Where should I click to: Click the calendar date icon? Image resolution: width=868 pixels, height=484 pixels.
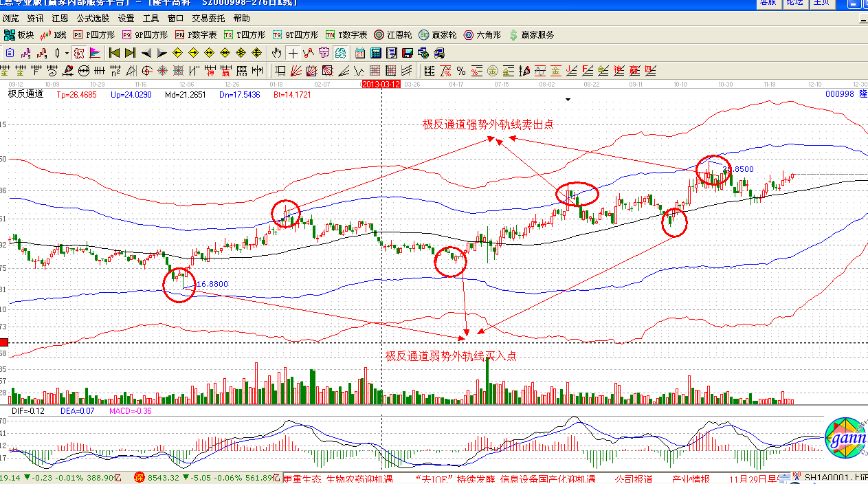point(360,53)
